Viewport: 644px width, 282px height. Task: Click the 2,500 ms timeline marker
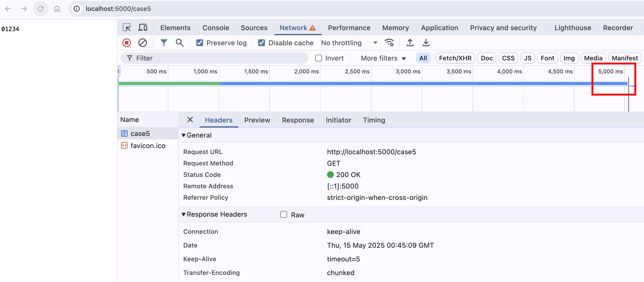(x=357, y=71)
